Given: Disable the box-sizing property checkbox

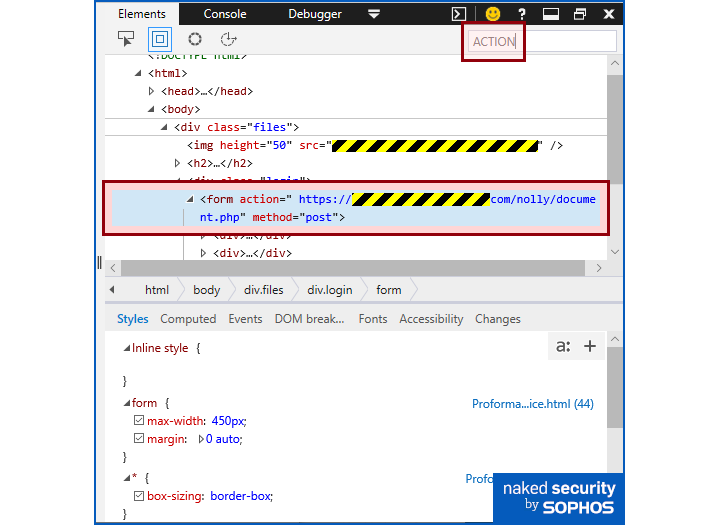Looking at the screenshot, I should pos(139,496).
